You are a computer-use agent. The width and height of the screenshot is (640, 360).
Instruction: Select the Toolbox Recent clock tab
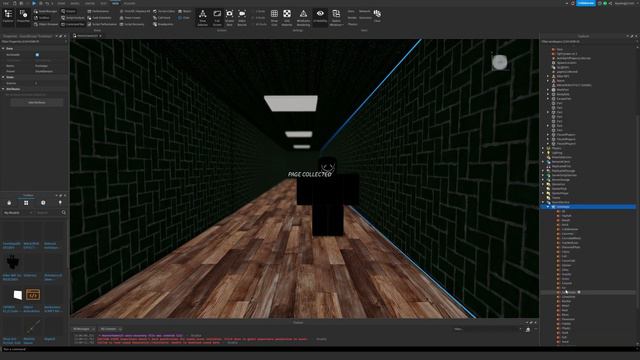coord(43,203)
